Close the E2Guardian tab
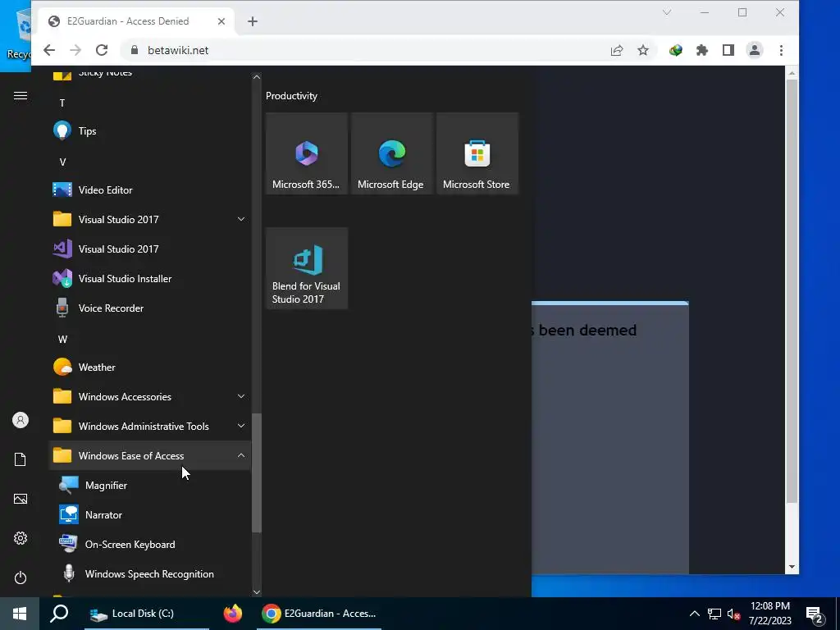This screenshot has width=840, height=630. (x=221, y=21)
